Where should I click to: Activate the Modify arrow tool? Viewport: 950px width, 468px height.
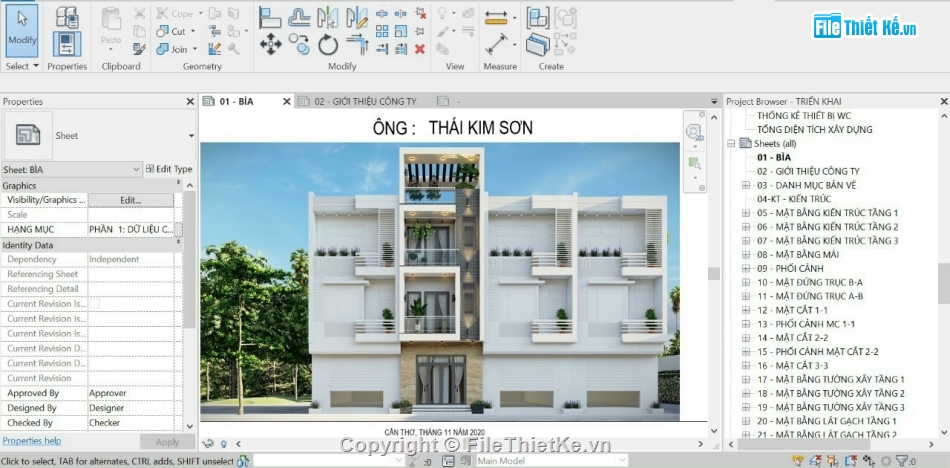[22, 31]
